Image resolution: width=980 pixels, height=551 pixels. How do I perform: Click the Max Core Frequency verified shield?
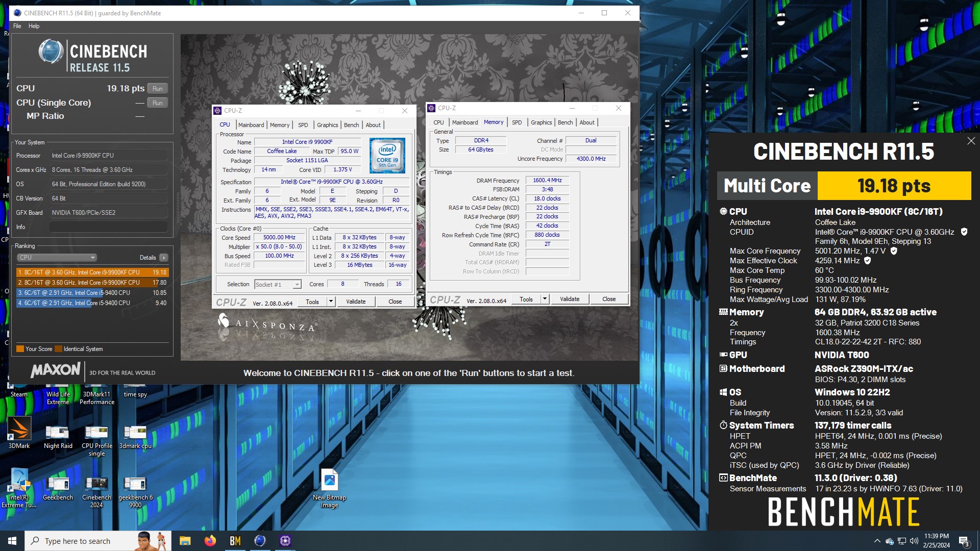(x=894, y=251)
